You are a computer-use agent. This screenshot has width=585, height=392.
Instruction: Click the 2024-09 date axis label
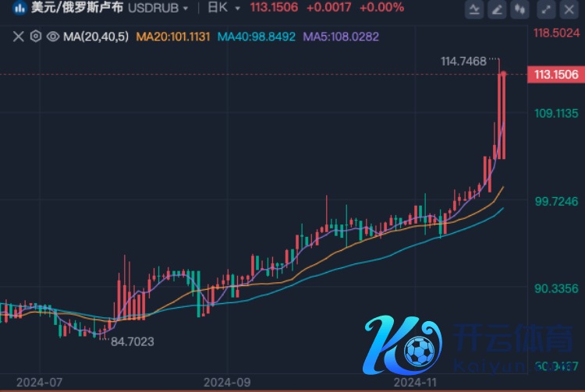226,383
